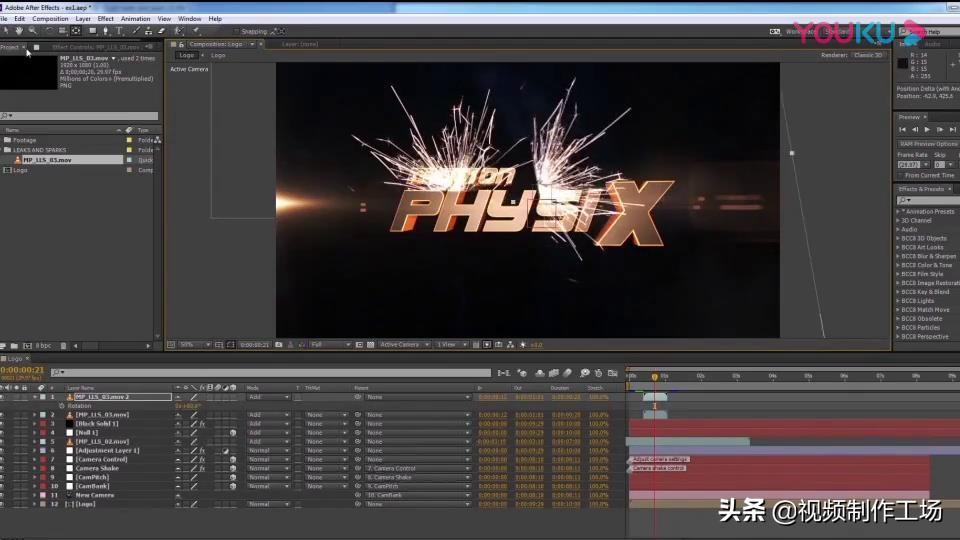Toggle effects switch for Black Solid 1
The width and height of the screenshot is (960, 540).
[x=202, y=424]
